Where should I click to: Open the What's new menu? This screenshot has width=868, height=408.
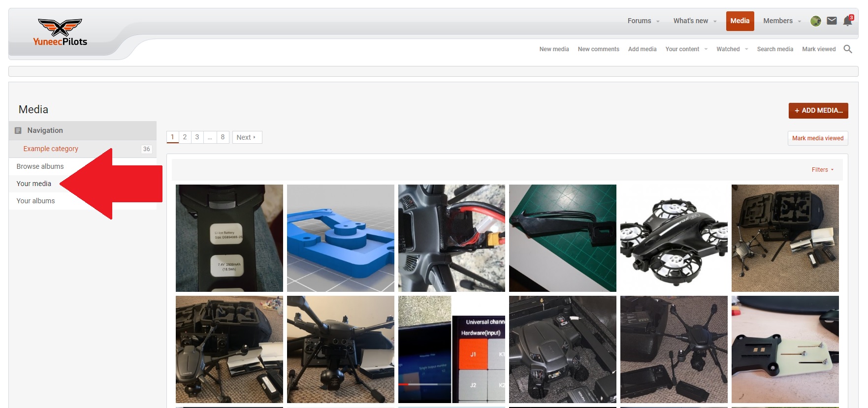(x=691, y=21)
